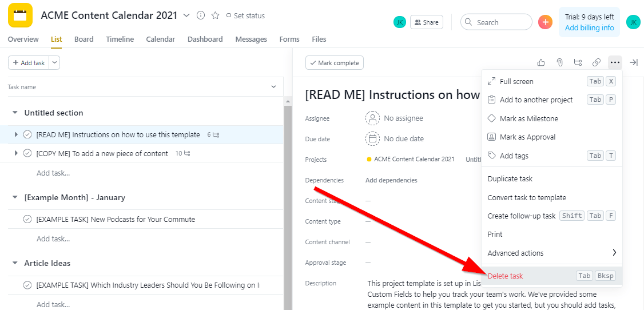Choose Convert task to template
644x310 pixels.
[552, 197]
